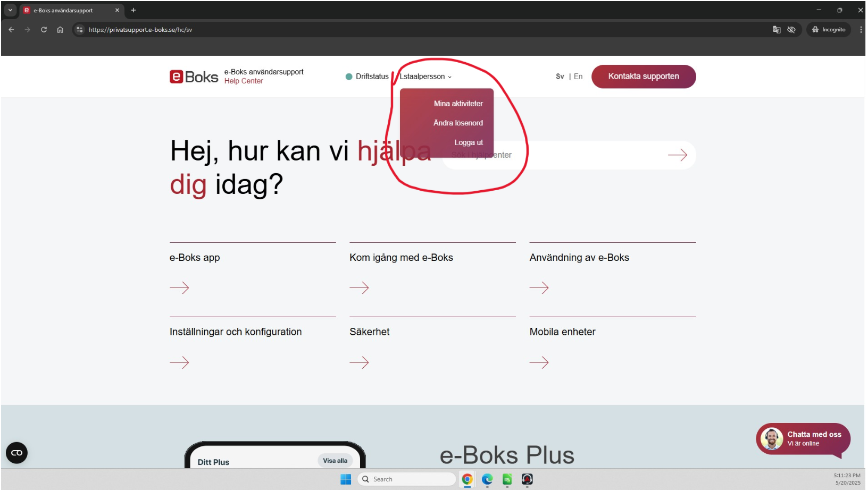Open a new browser tab
Viewport: 868px width, 491px height.
pos(133,10)
